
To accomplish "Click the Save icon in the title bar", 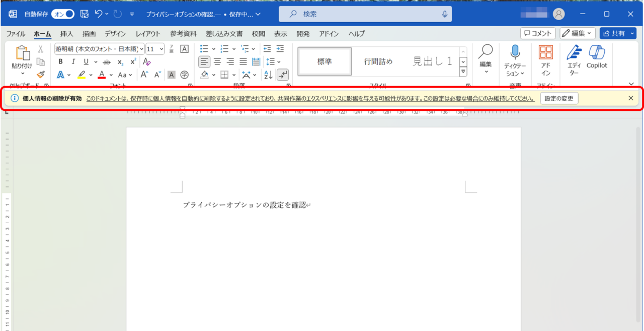I will 84,14.
